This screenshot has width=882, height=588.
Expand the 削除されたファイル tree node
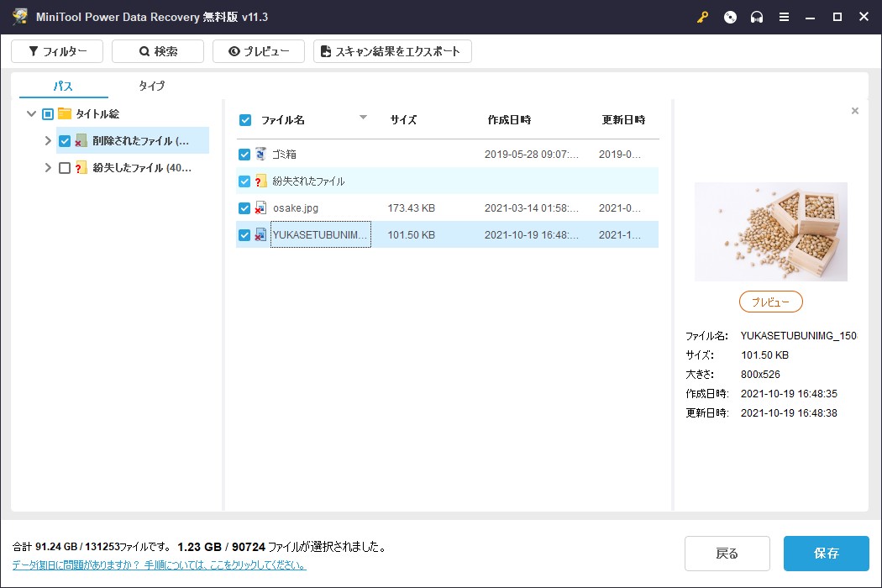pos(48,141)
